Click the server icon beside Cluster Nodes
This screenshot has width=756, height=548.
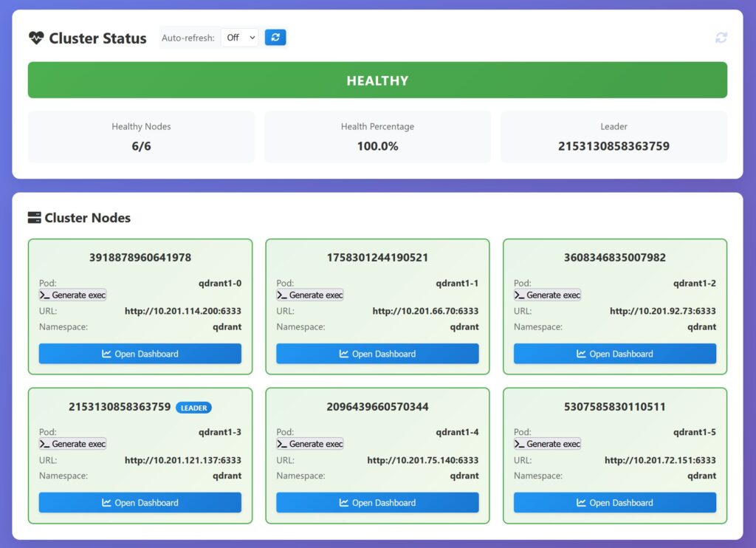[x=35, y=218]
